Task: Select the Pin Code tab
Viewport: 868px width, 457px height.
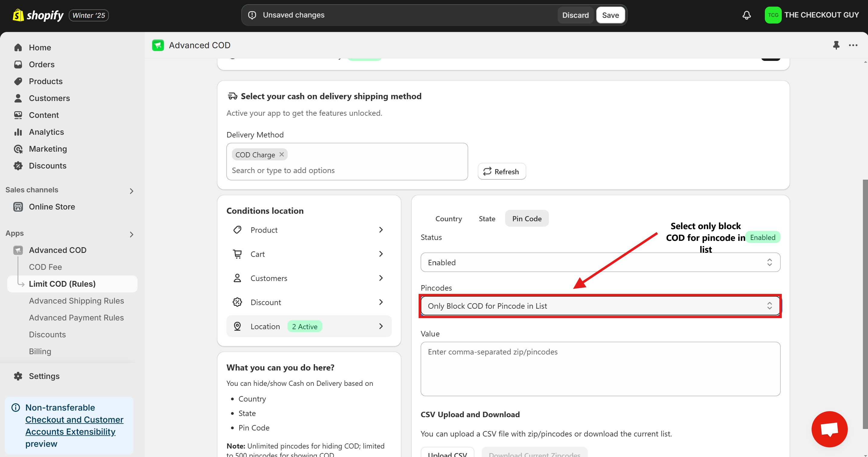Action: pos(527,219)
